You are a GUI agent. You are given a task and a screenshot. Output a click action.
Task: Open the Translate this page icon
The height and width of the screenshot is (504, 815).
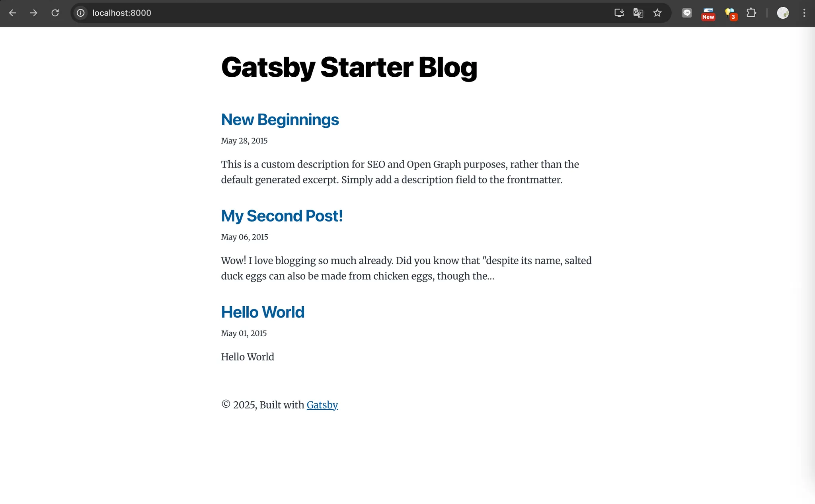coord(638,13)
